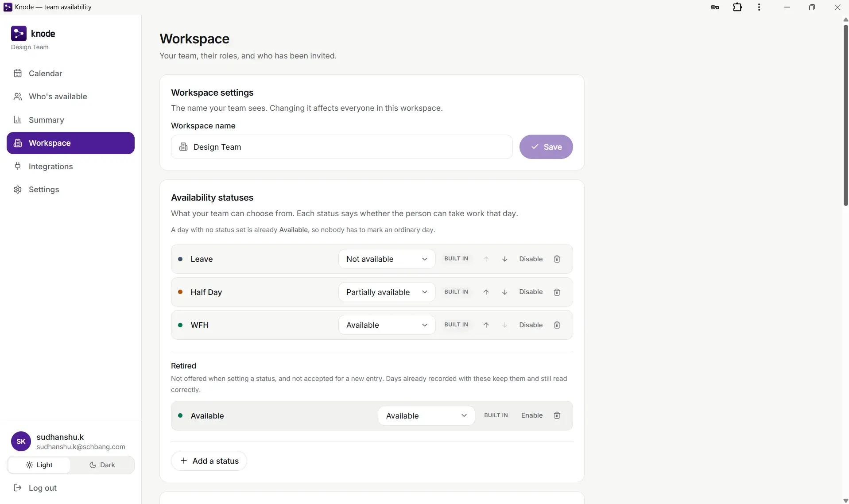
Task: Click the Workspace name input field
Action: pos(341,147)
